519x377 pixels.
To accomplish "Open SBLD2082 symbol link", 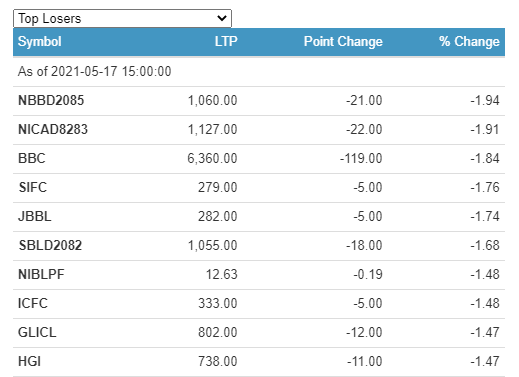I will (x=50, y=245).
